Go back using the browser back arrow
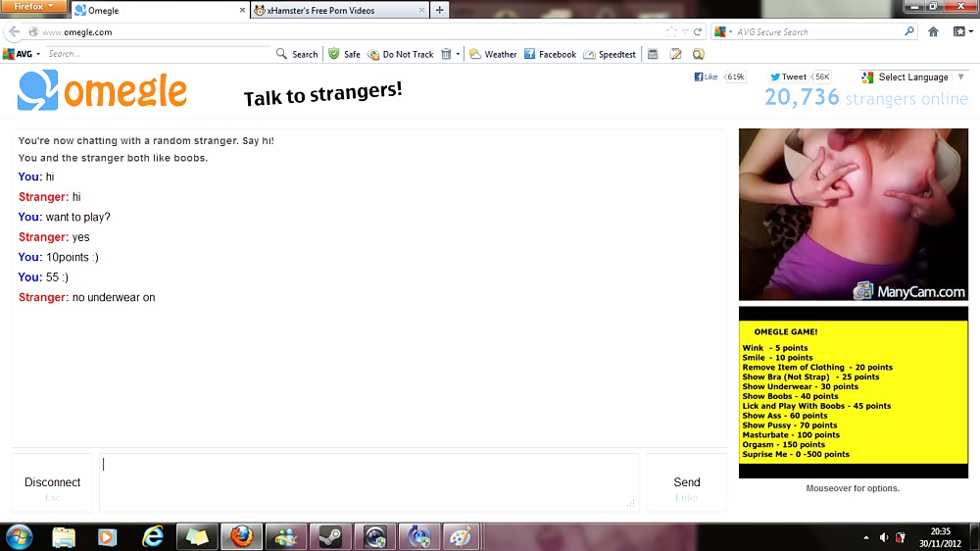The image size is (980, 551). [x=15, y=31]
